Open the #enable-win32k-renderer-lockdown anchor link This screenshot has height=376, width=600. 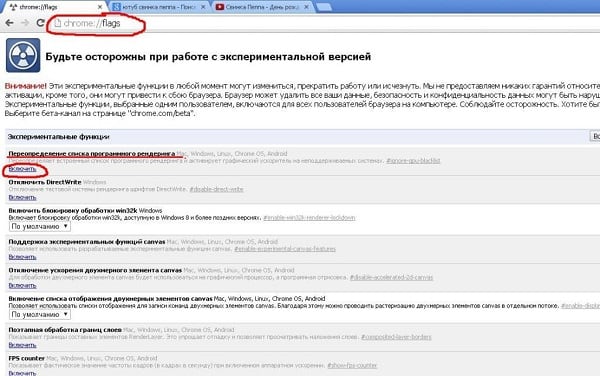click(309, 218)
